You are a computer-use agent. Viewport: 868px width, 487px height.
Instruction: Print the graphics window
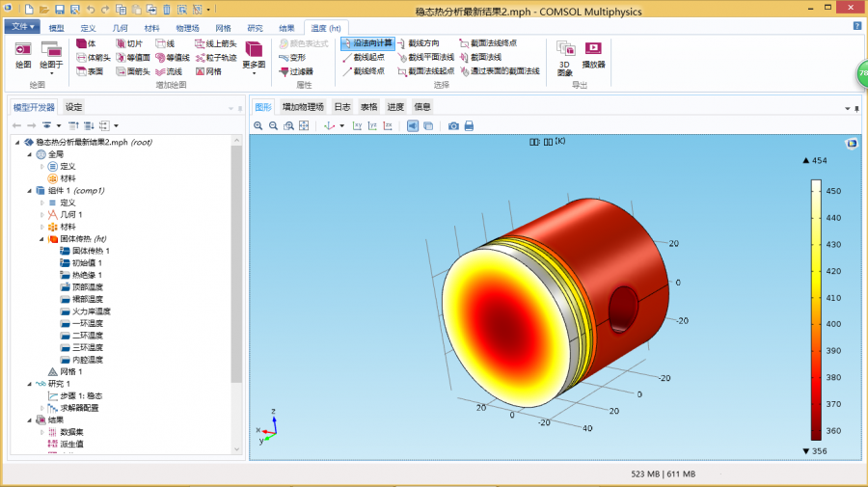[x=469, y=126]
